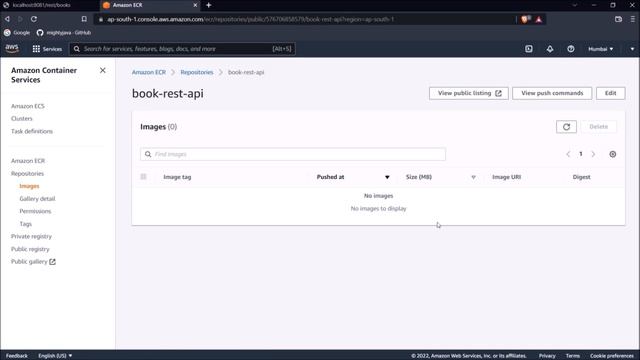Click the Edit repository button
640x360 pixels.
point(610,93)
